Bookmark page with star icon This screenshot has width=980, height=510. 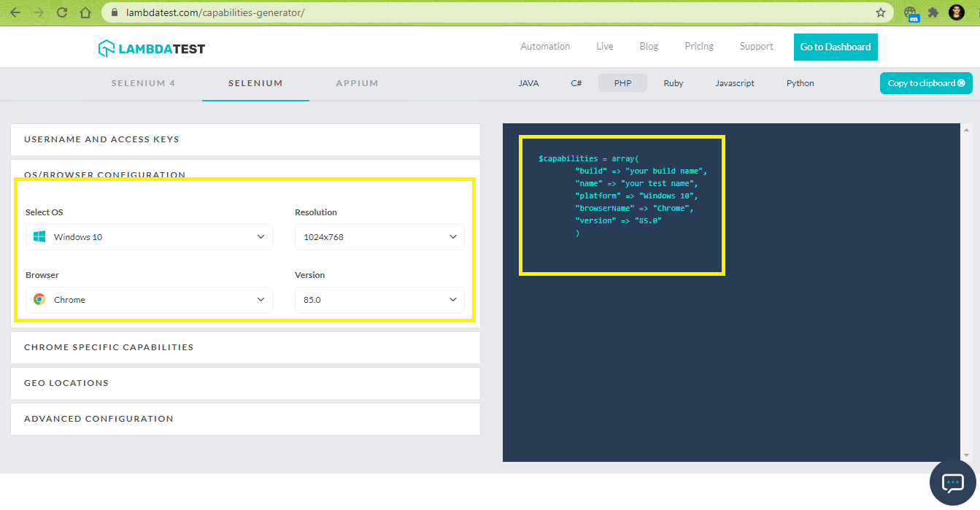[881, 12]
